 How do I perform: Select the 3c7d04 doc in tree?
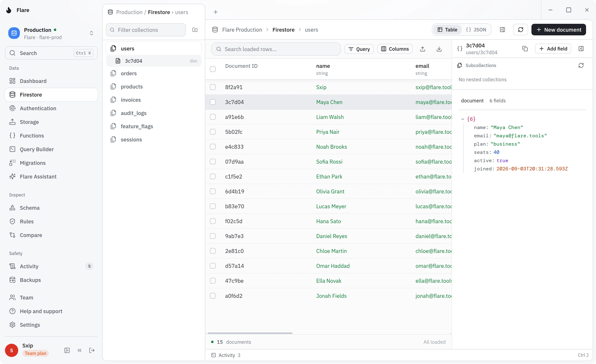(154, 61)
